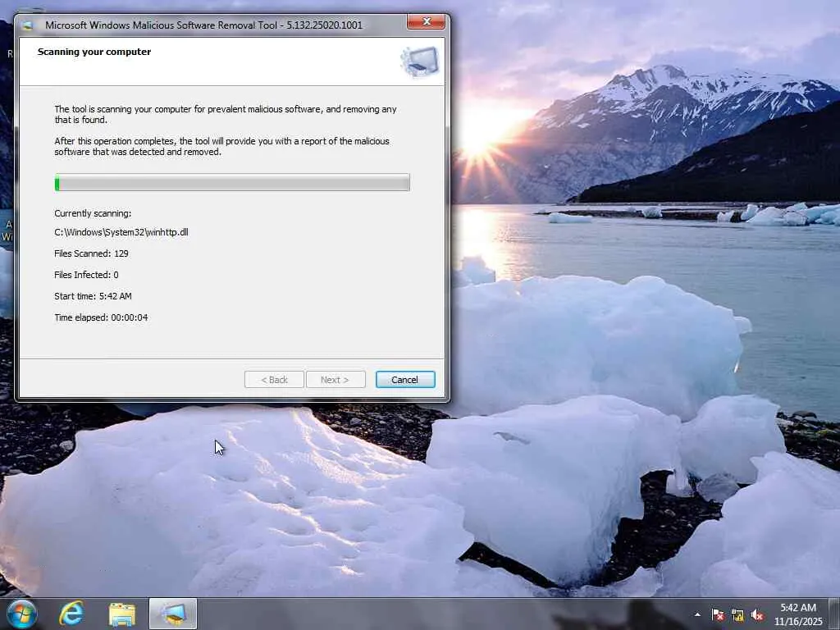Click the removal tool title bar icon

click(28, 25)
